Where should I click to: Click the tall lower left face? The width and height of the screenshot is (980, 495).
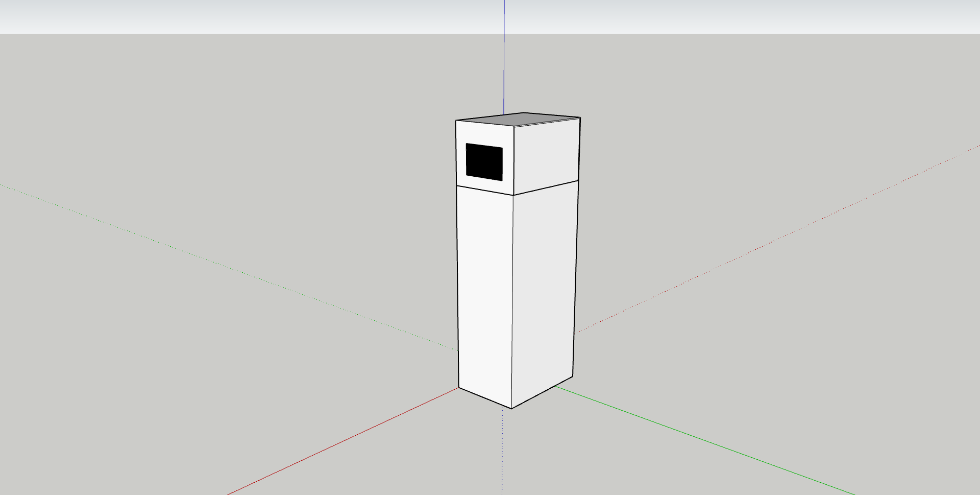484,291
